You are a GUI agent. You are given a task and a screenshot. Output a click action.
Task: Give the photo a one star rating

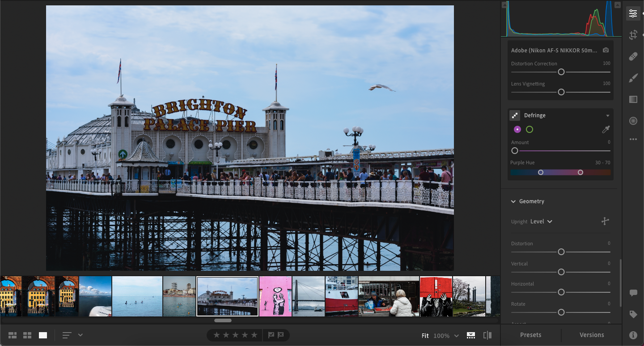[x=216, y=335]
